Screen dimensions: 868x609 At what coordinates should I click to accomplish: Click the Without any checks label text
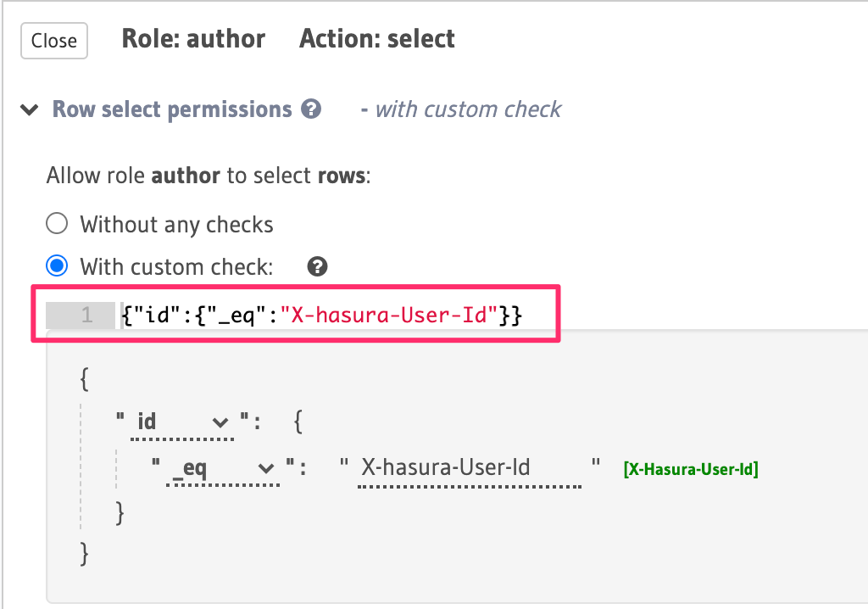point(176,225)
